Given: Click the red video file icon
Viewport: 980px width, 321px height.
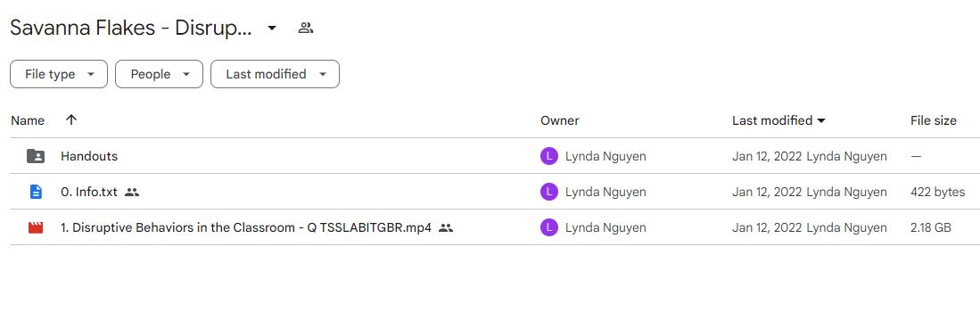Looking at the screenshot, I should pos(36,228).
